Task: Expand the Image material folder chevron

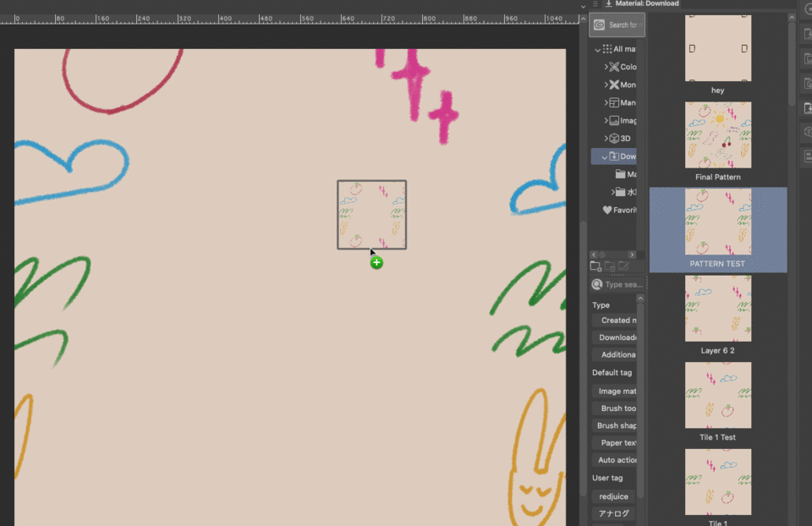Action: click(606, 120)
